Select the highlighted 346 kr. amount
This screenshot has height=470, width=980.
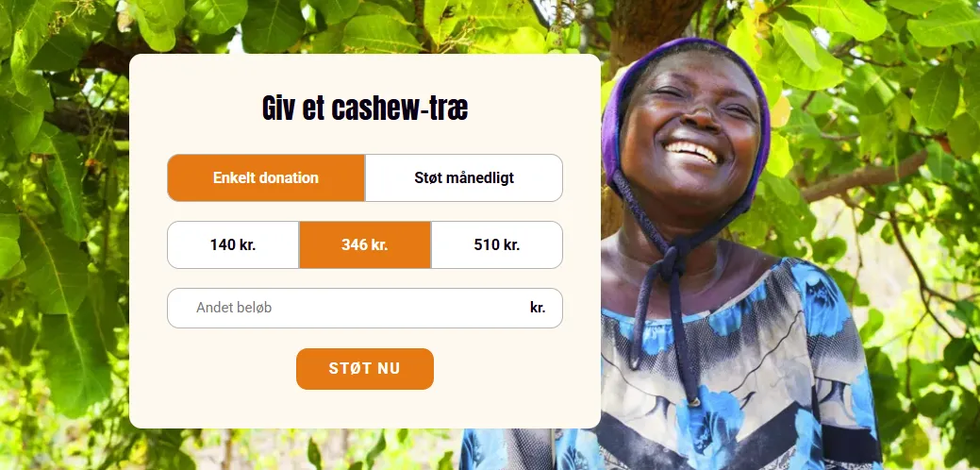[x=365, y=245]
